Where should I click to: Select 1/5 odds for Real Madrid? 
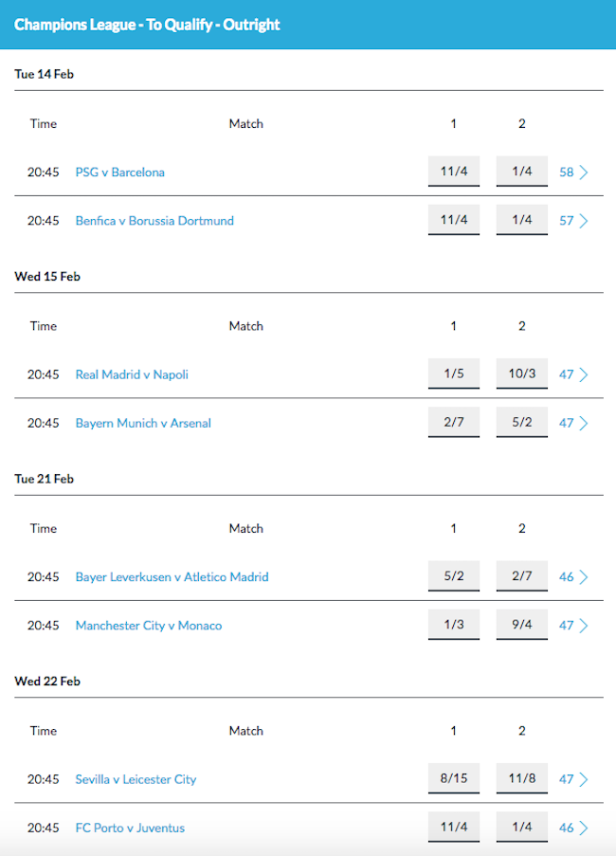pyautogui.click(x=454, y=373)
